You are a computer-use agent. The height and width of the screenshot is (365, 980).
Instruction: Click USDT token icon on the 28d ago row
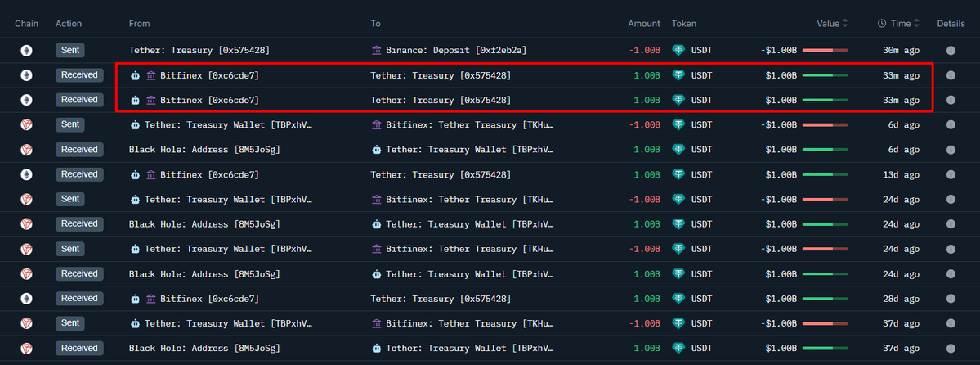pos(678,299)
